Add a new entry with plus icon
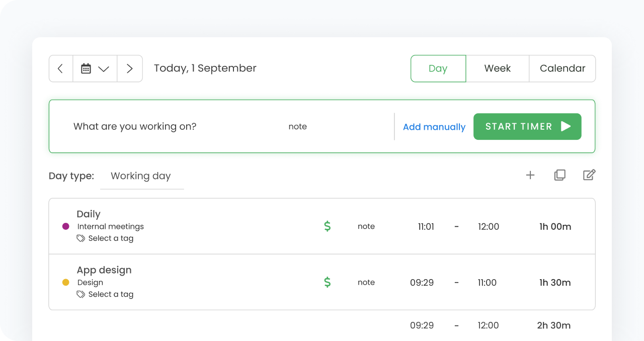The image size is (644, 341). point(530,175)
